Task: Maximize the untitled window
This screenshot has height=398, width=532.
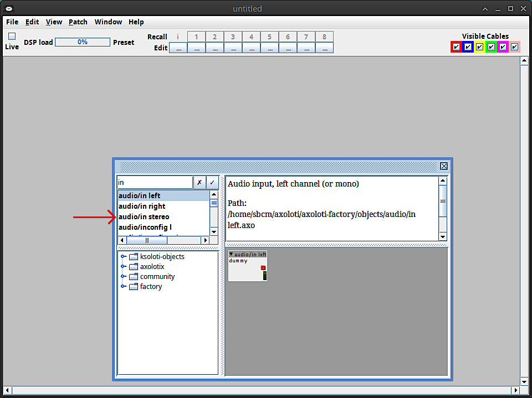Action: point(510,9)
